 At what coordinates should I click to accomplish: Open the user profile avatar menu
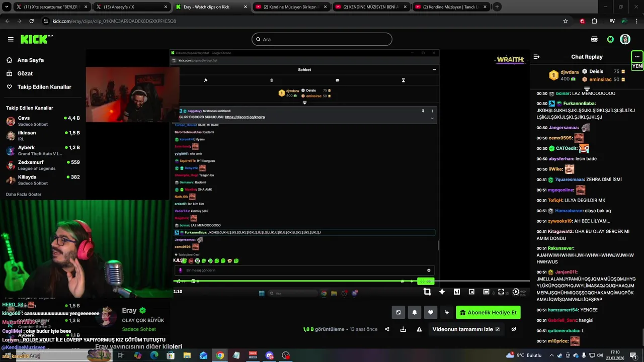coord(625,39)
